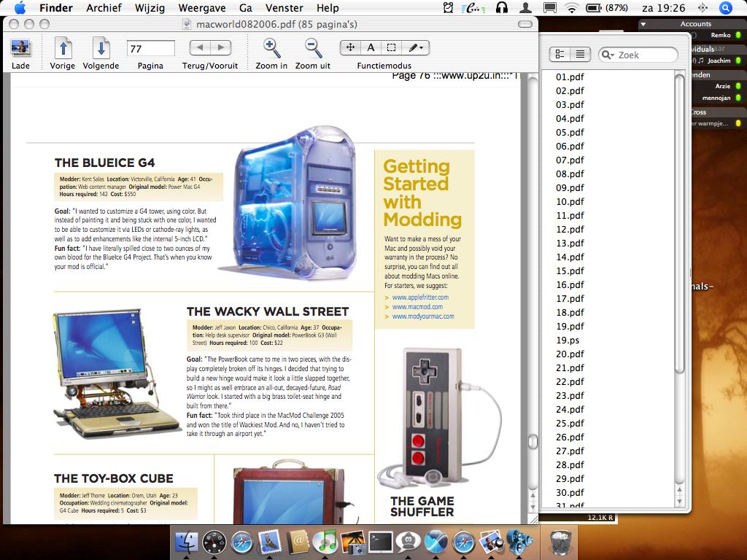Click the drawer list scroll-down arrow

pos(680,502)
